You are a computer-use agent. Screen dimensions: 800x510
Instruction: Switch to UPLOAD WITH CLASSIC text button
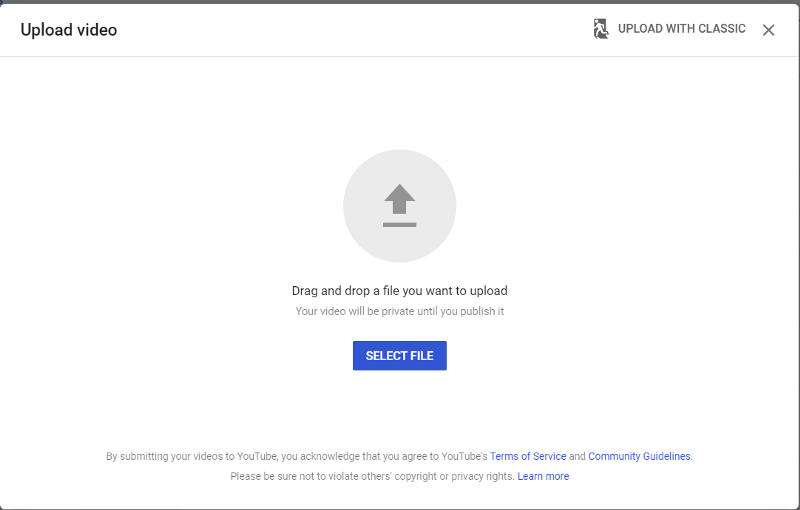click(x=682, y=29)
